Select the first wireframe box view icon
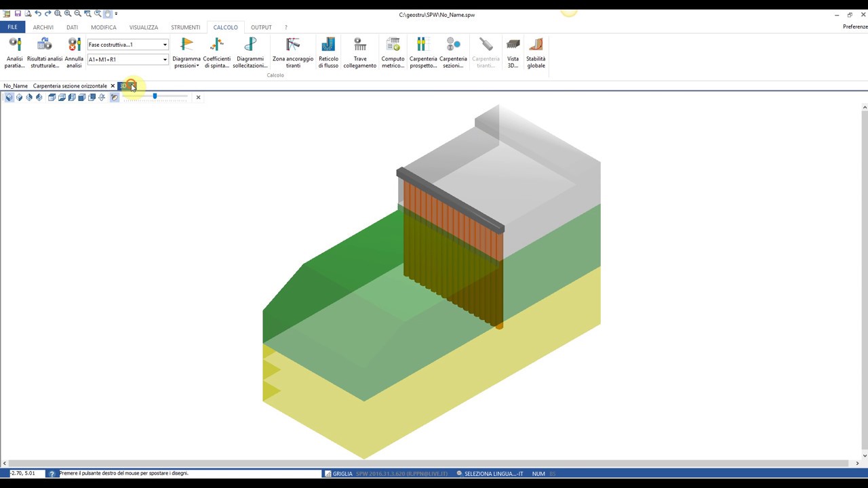 (52, 98)
